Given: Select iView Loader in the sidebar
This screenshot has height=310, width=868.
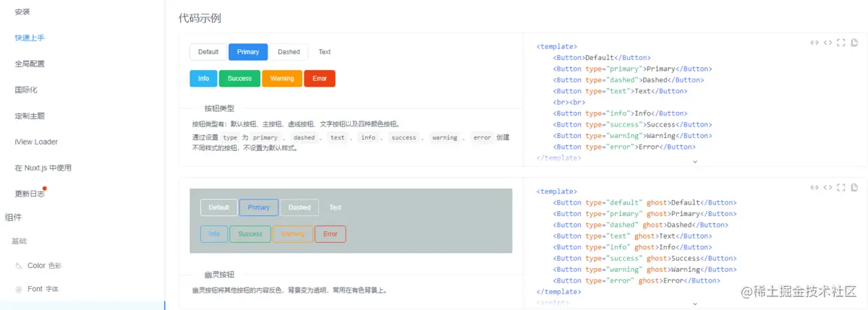Looking at the screenshot, I should point(36,142).
